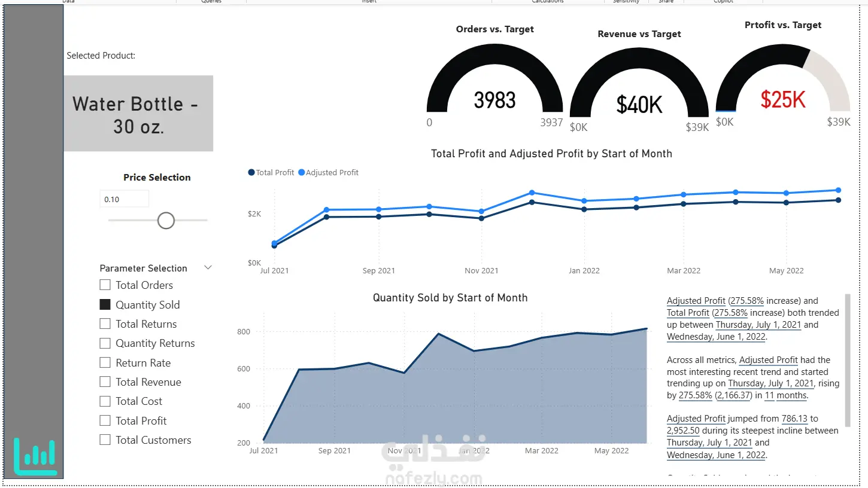868x488 pixels.
Task: Click the Price Selection value box showing 0.10
Action: coord(125,199)
